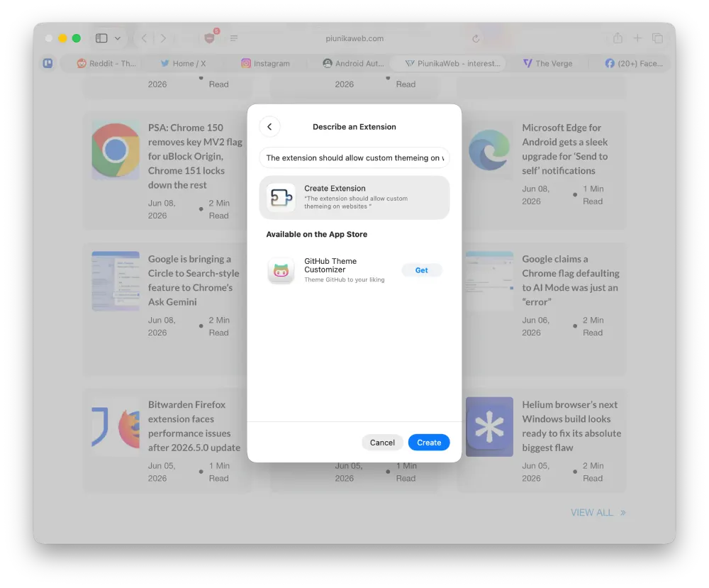The height and width of the screenshot is (588, 709).
Task: Click the Ask Gemini article screenshot thumbnail
Action: (x=116, y=281)
